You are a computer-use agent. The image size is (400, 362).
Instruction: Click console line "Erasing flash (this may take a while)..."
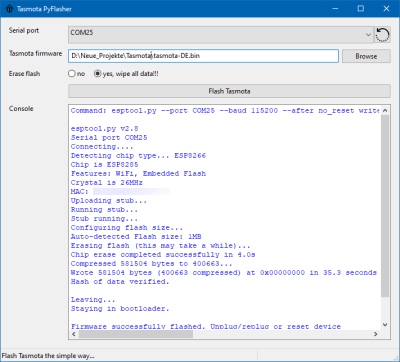point(160,246)
